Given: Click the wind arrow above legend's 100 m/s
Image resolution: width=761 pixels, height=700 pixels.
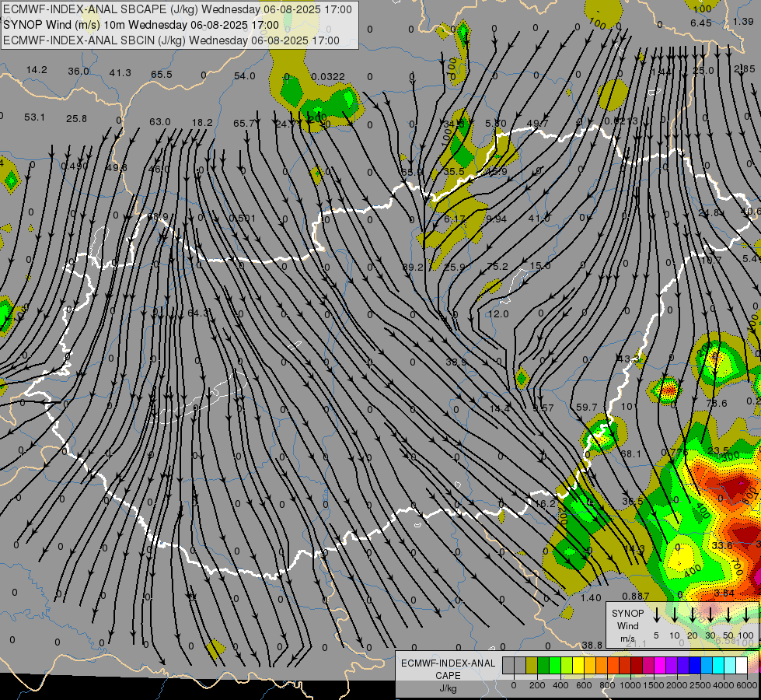Looking at the screenshot, I should [x=746, y=614].
